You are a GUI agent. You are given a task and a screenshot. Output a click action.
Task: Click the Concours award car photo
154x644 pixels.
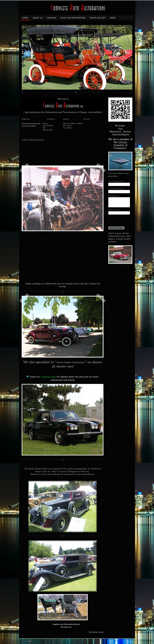(x=62, y=506)
